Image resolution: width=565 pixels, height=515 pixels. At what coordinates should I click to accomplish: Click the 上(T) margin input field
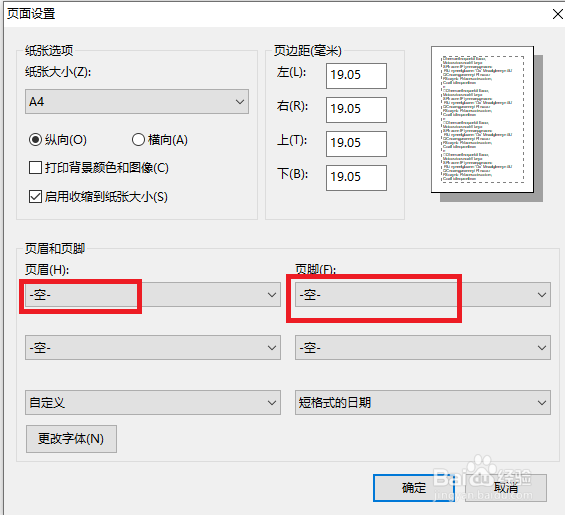click(356, 143)
